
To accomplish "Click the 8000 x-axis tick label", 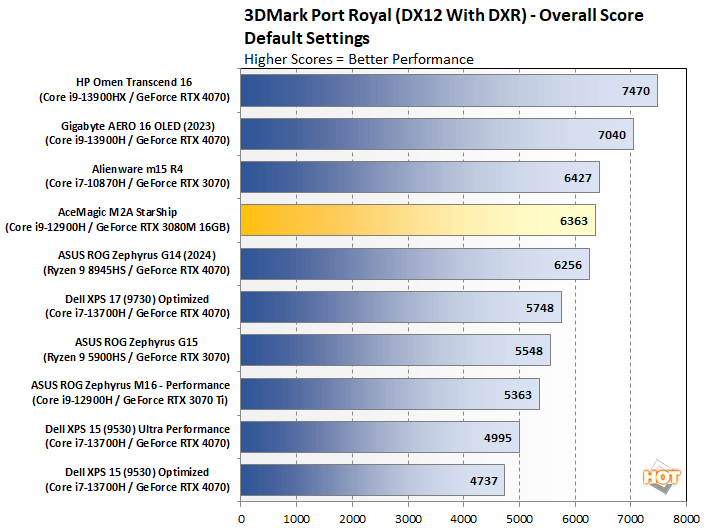I will pyautogui.click(x=686, y=518).
